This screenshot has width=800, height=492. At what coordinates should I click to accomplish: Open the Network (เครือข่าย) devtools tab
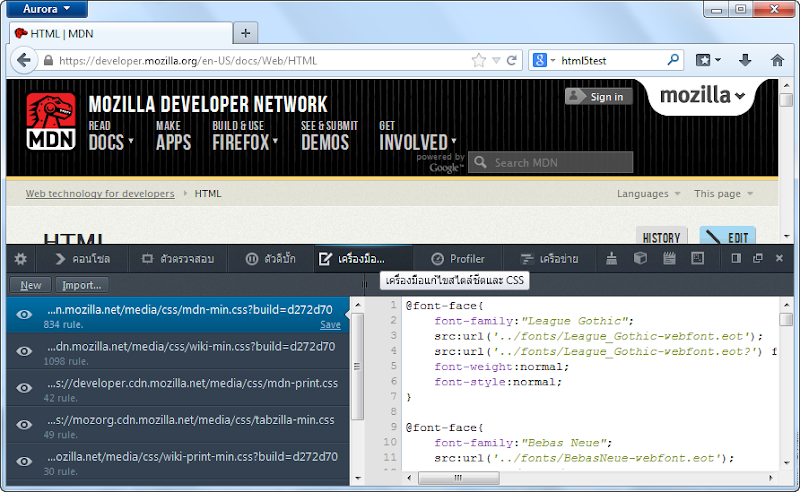pyautogui.click(x=549, y=259)
